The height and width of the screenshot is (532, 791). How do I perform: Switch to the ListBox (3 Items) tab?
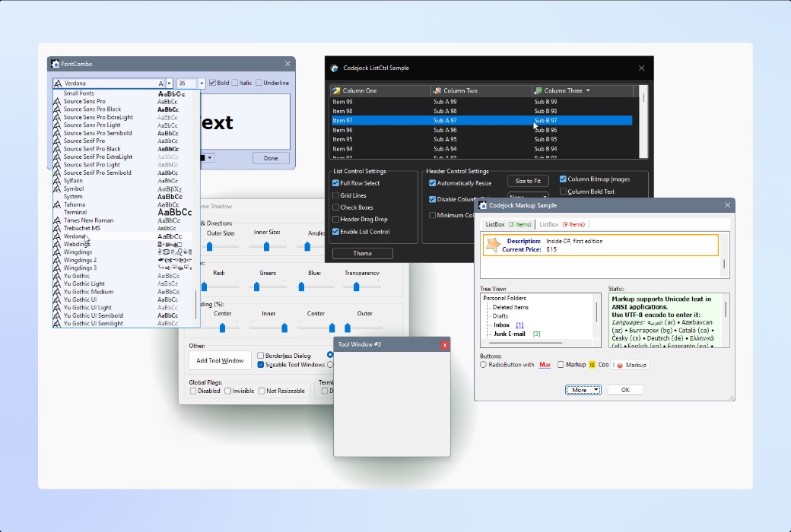(x=508, y=224)
